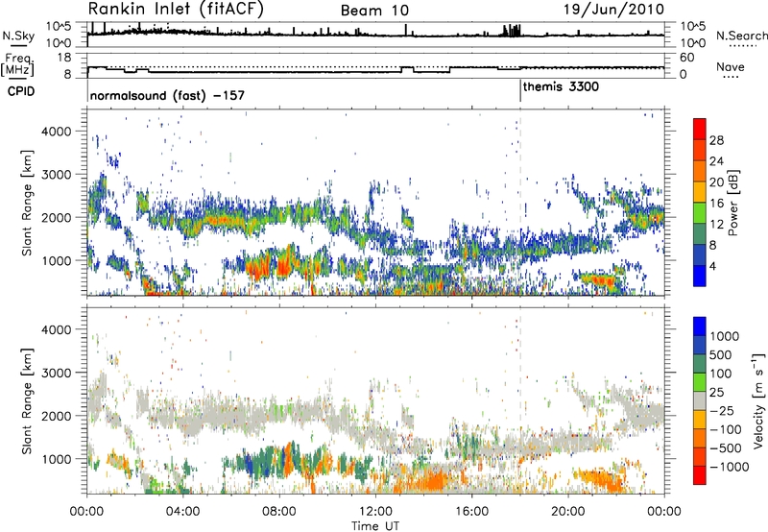Screen dimensions: 768x532
Task: Click the velocity panel "Slant Range [km]" label
Action: pyautogui.click(x=27, y=400)
